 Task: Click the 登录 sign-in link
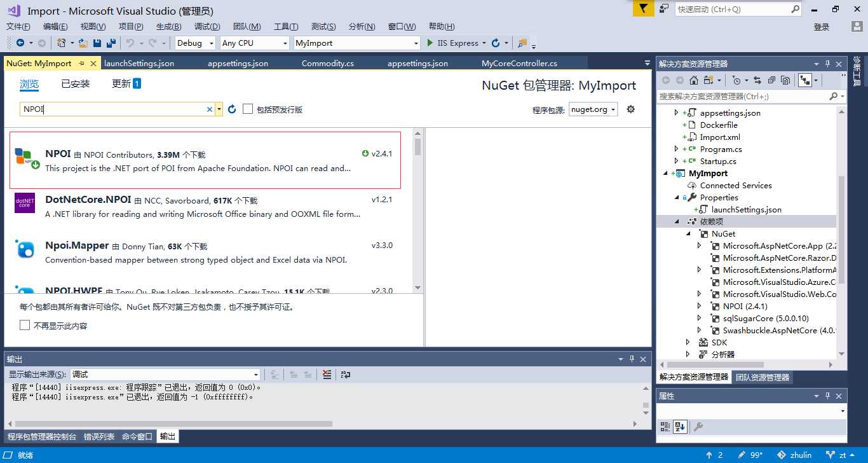pyautogui.click(x=822, y=27)
